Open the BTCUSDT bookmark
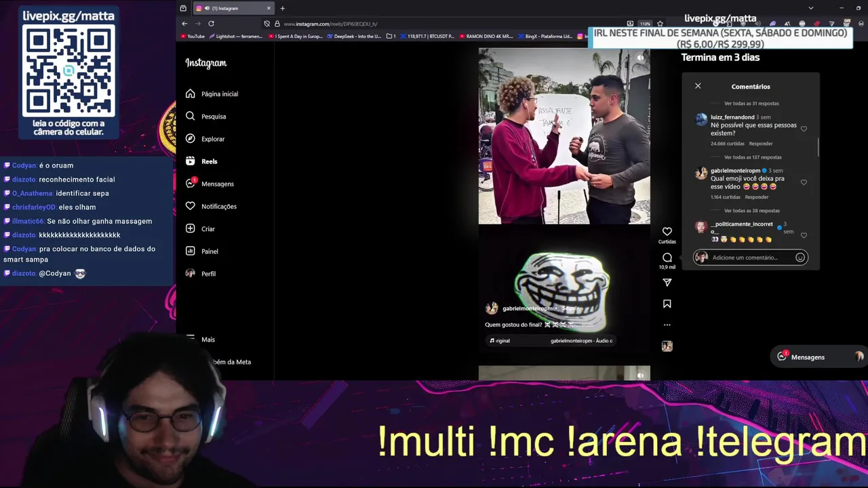This screenshot has height=488, width=868. coord(427,36)
